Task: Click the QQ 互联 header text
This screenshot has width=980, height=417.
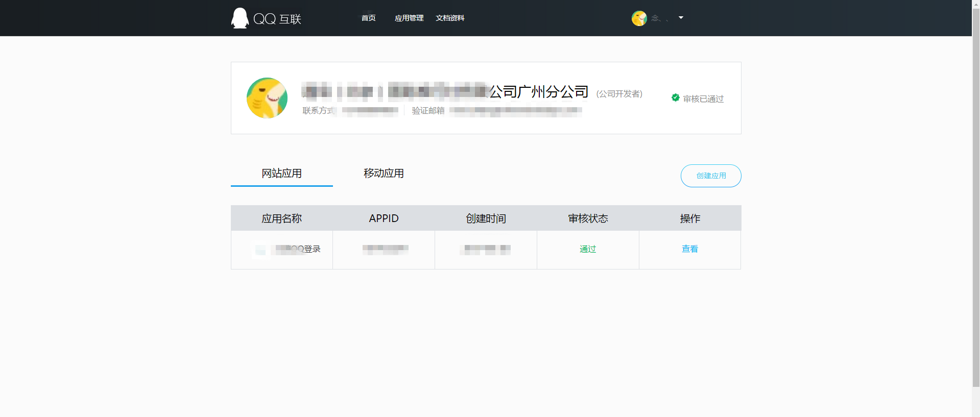Action: pos(277,19)
